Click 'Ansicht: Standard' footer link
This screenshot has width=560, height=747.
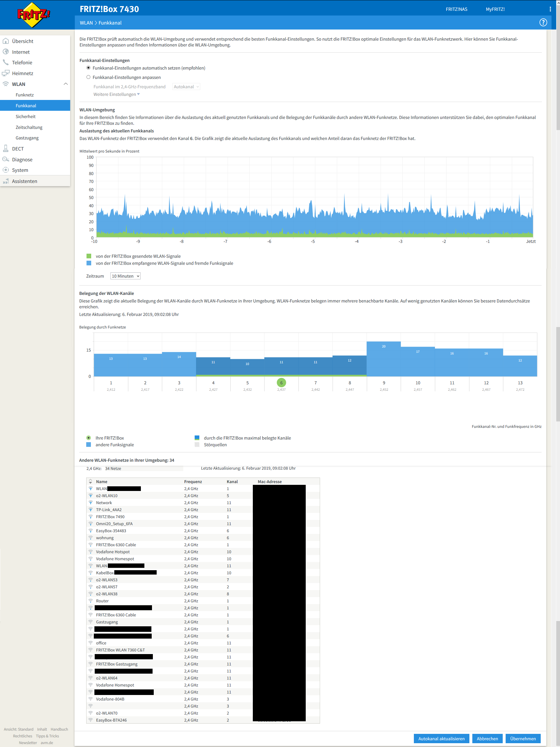(19, 729)
